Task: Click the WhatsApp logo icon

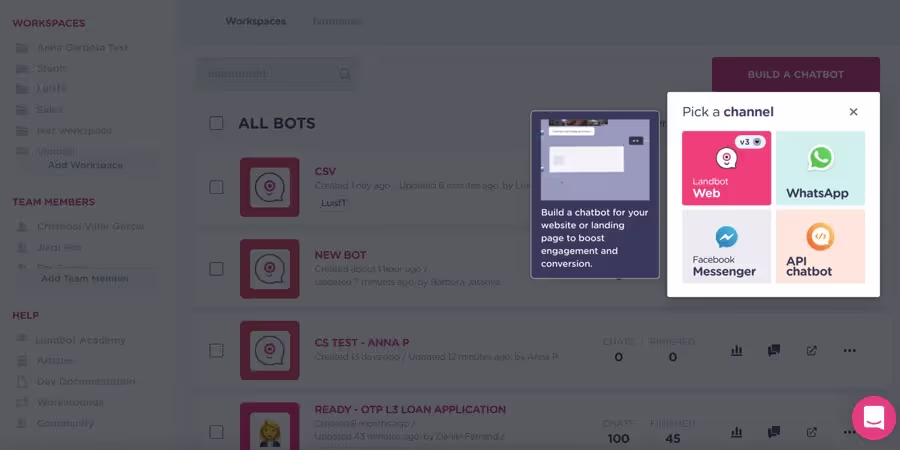Action: (x=820, y=158)
